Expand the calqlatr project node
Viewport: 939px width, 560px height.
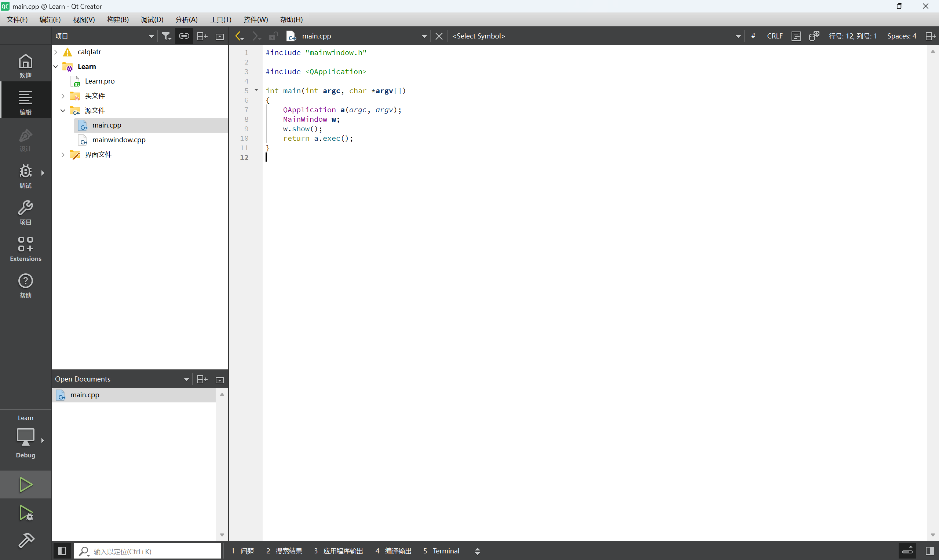[x=56, y=52]
